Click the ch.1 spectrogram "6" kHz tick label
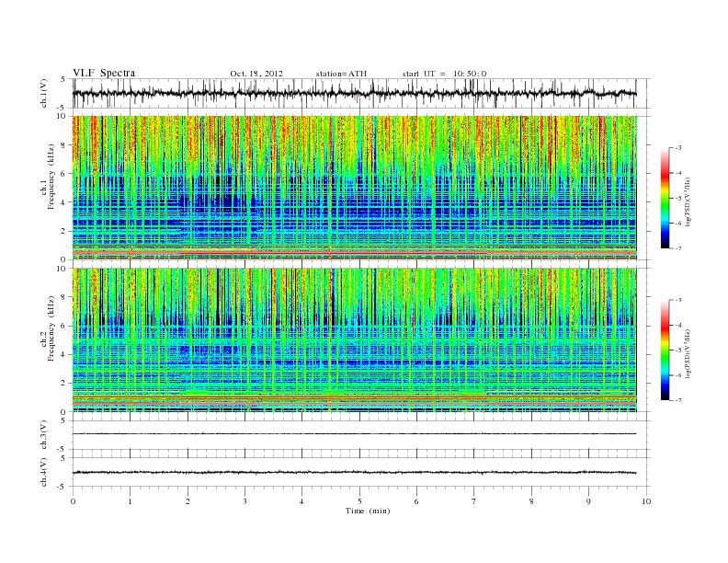The image size is (728, 563). 63,174
